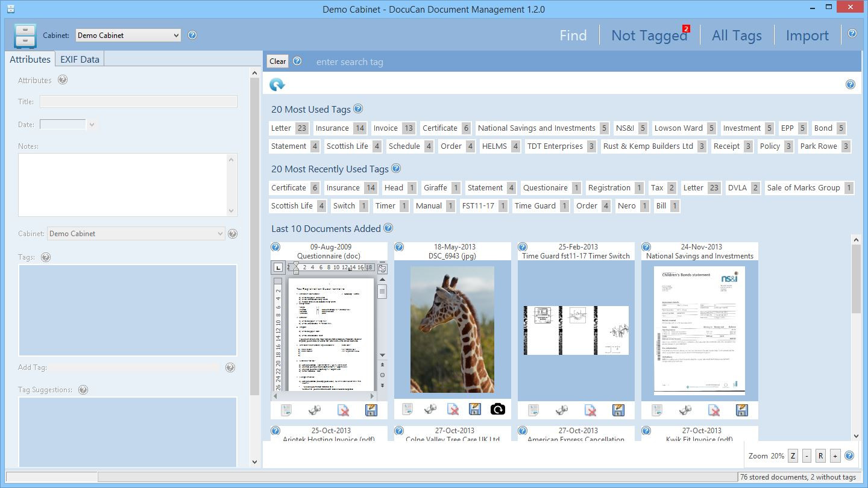This screenshot has width=868, height=488.
Task: Click help icon next to Tag Suggestions
Action: (83, 390)
